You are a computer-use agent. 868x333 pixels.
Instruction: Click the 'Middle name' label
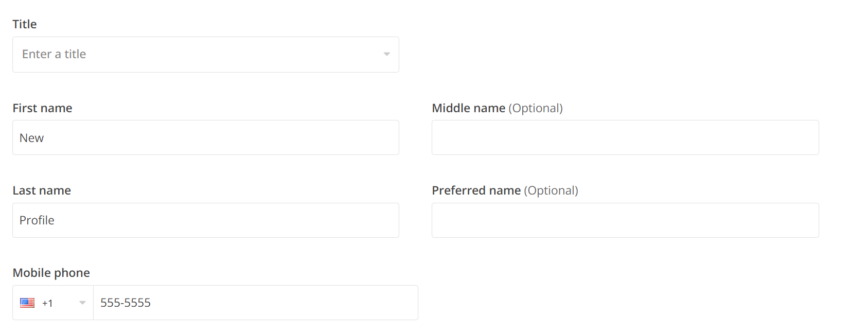click(x=468, y=108)
